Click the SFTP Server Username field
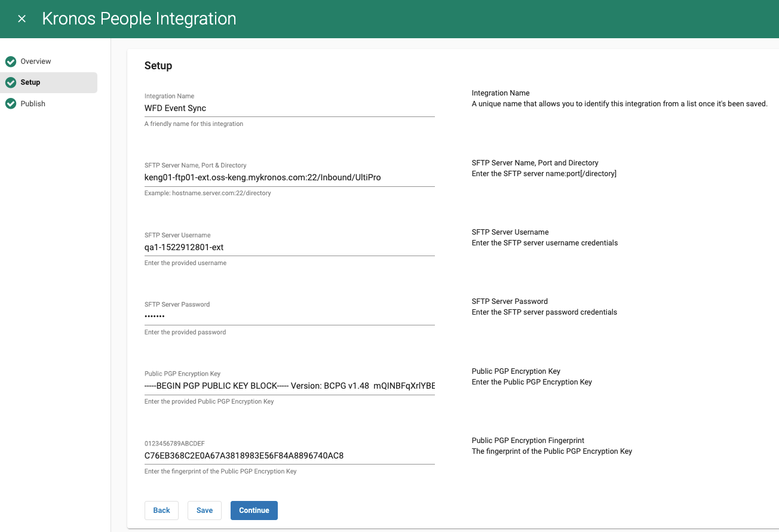Image resolution: width=779 pixels, height=532 pixels. 289,247
